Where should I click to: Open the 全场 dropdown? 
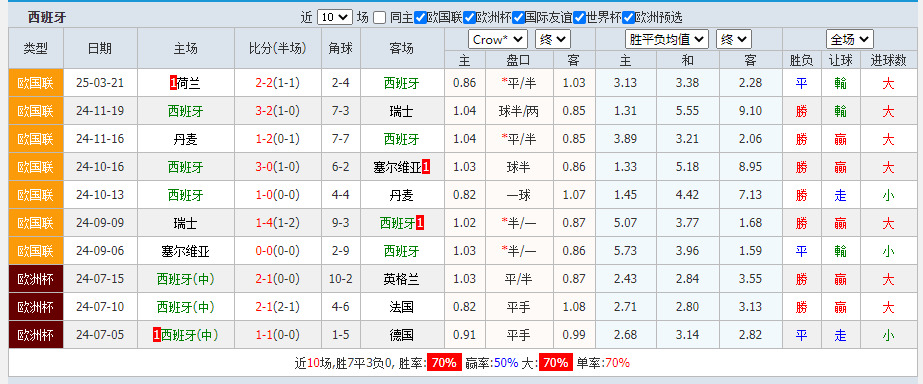coord(849,39)
